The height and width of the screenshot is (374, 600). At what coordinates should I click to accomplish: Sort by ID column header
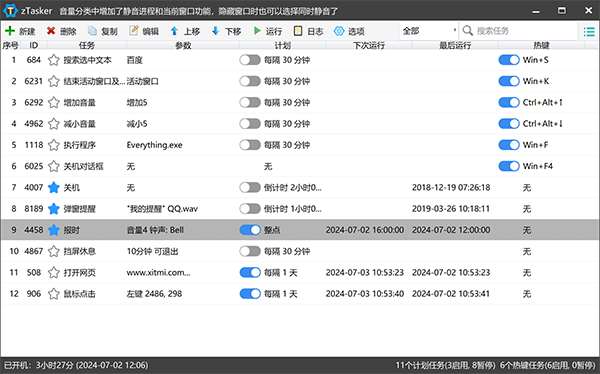(34, 45)
